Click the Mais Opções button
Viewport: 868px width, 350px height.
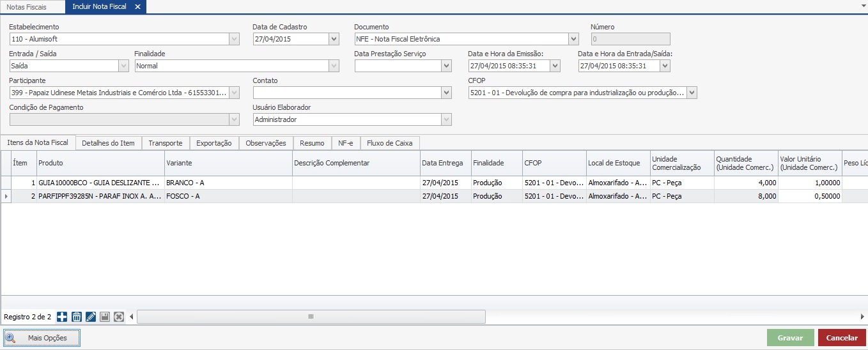click(x=42, y=338)
